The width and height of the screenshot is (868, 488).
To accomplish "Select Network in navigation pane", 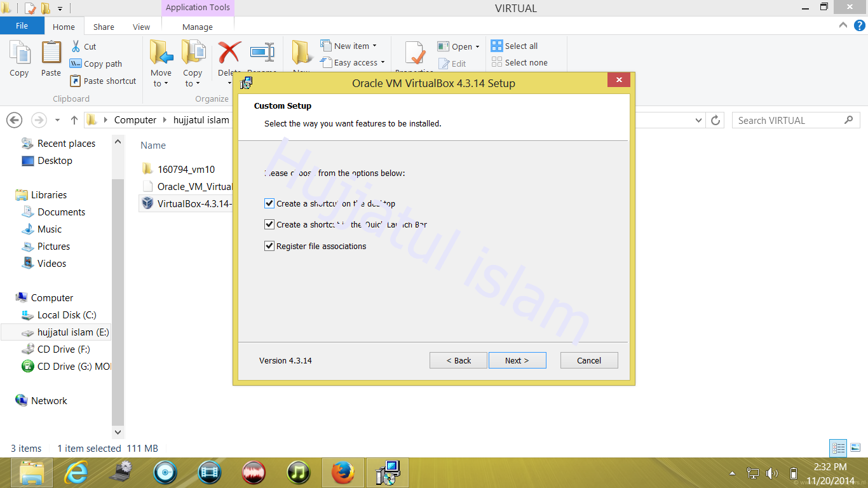I will click(41, 401).
